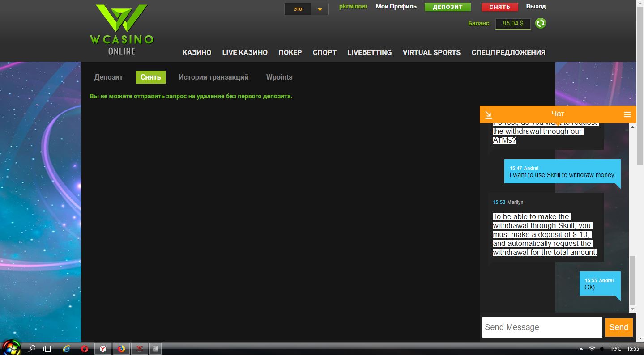Viewport: 644px width, 355px height.
Task: Open the Windows Start button
Action: (x=11, y=348)
